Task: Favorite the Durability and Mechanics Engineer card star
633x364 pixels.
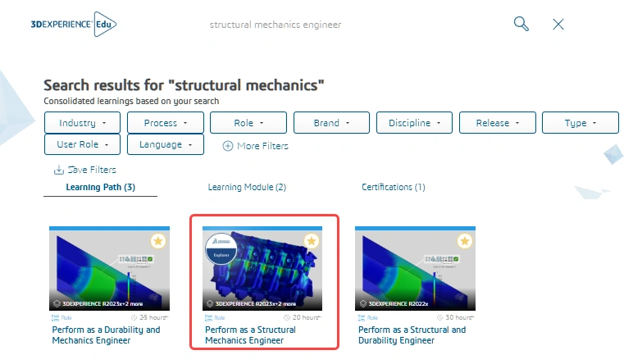Action: pyautogui.click(x=158, y=241)
